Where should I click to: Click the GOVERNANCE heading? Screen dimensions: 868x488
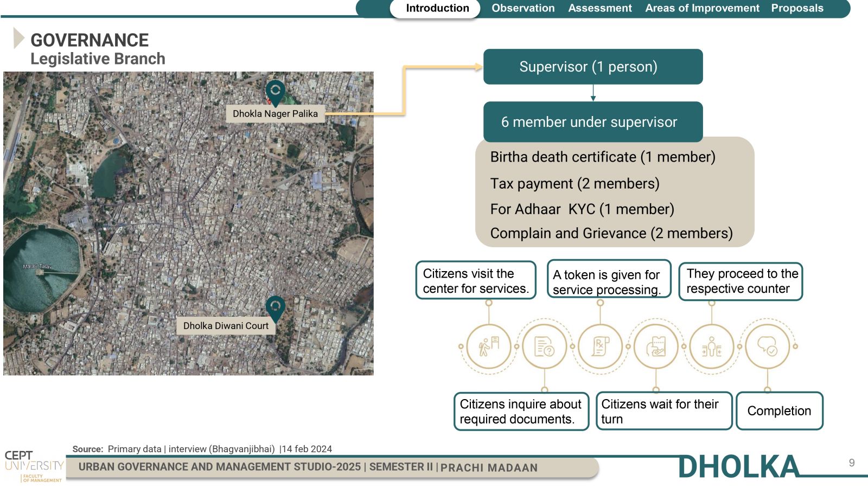tap(90, 40)
